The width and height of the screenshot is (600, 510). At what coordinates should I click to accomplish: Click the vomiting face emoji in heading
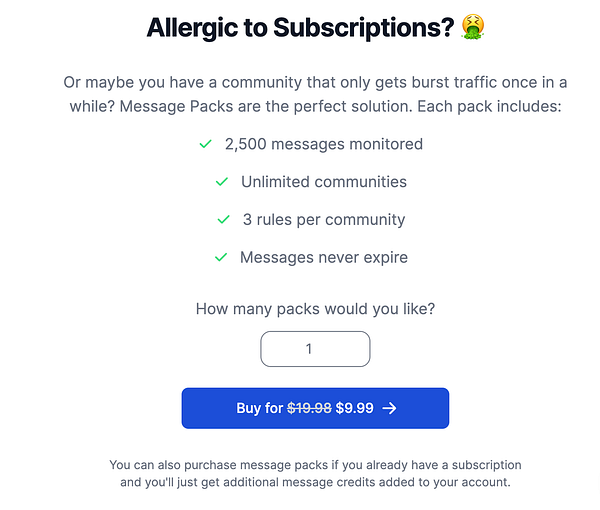(473, 27)
